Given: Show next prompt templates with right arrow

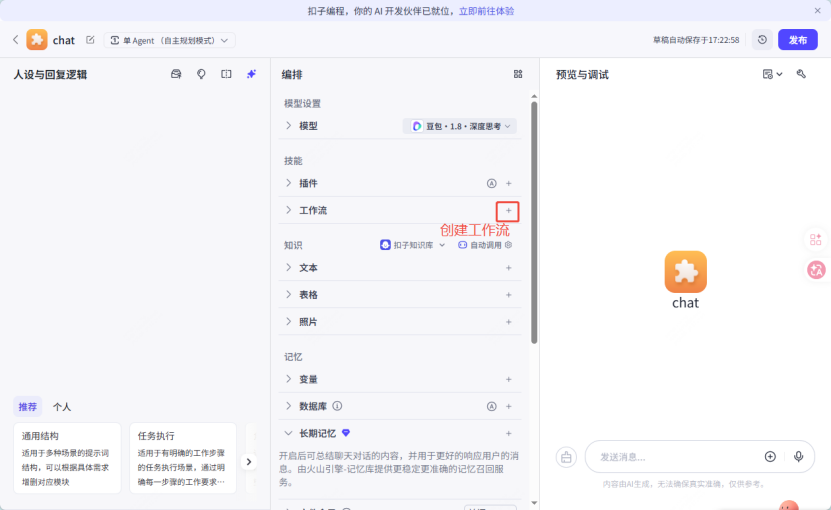Looking at the screenshot, I should [249, 462].
